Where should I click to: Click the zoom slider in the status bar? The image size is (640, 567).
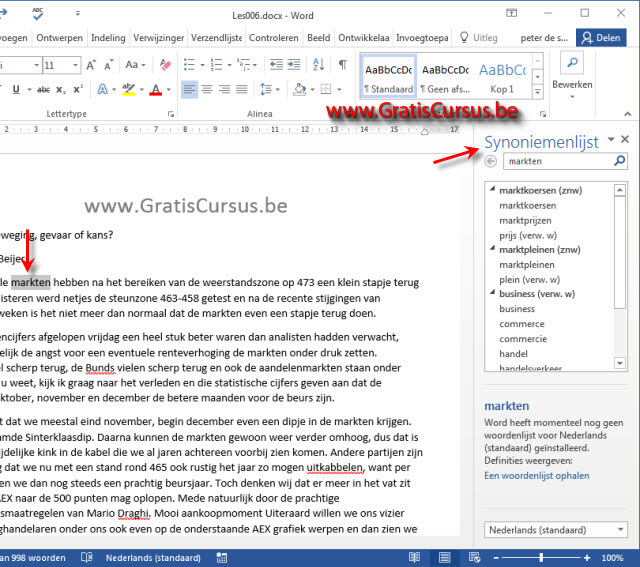[541, 558]
